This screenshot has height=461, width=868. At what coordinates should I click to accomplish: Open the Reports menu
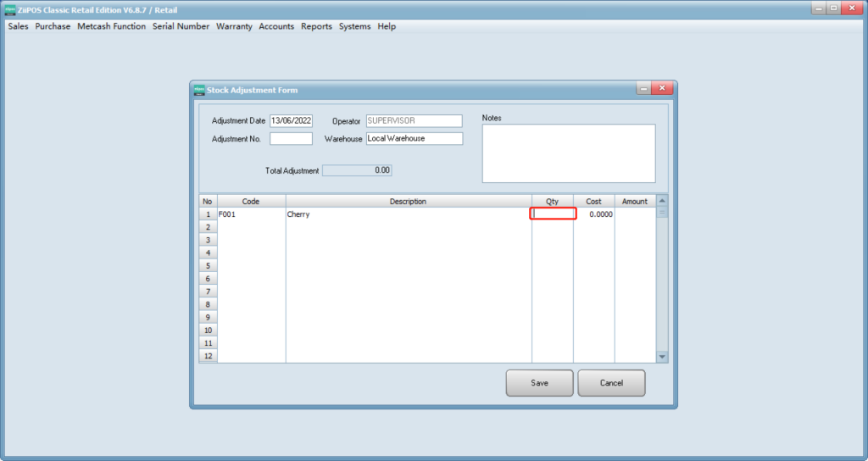(x=316, y=26)
